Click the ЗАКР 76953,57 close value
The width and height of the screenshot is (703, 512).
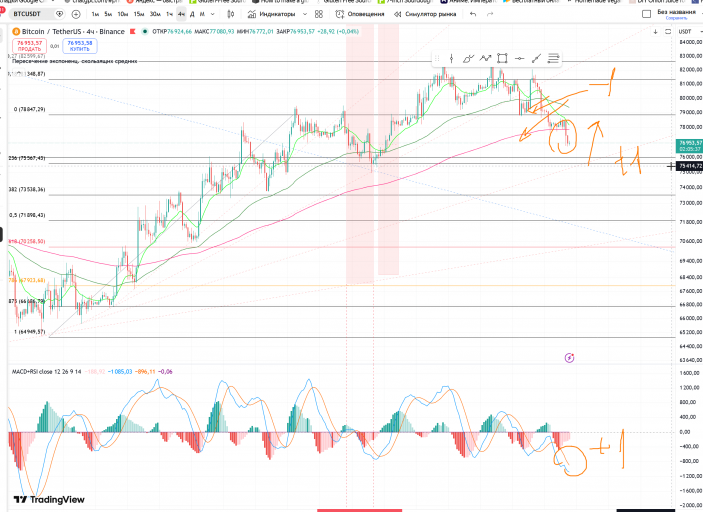[x=295, y=31]
